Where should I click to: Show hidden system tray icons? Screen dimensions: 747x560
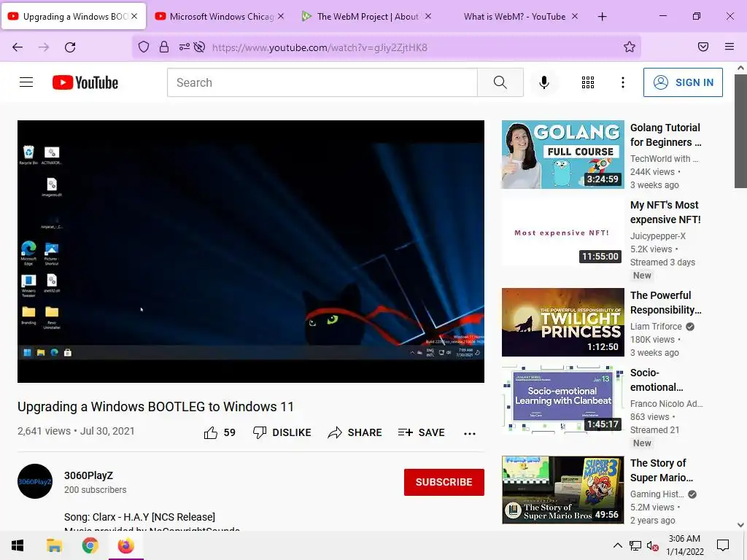[617, 545]
